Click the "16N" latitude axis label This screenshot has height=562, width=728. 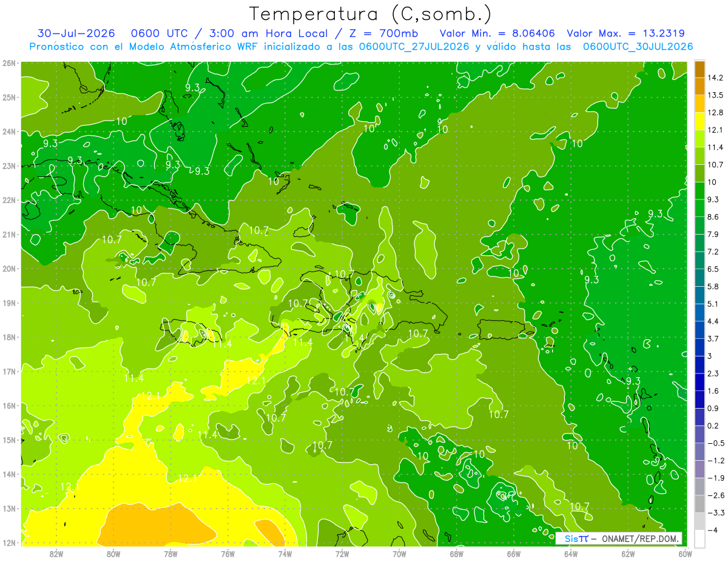pos(9,406)
